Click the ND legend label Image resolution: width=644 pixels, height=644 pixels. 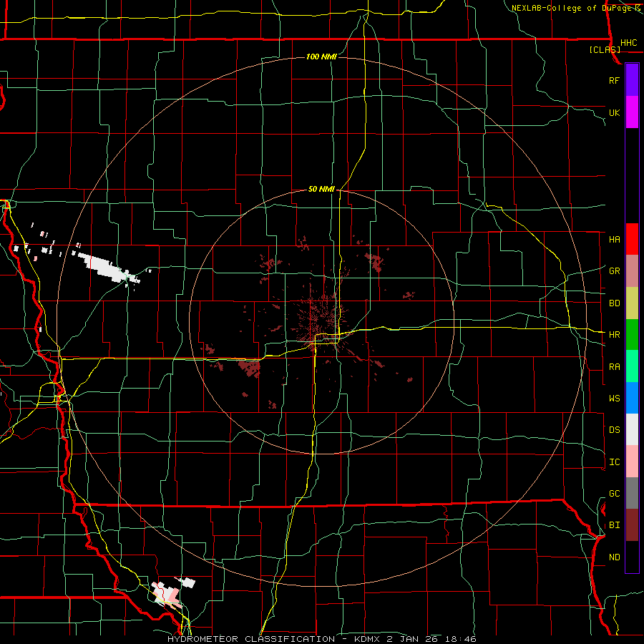(x=615, y=557)
